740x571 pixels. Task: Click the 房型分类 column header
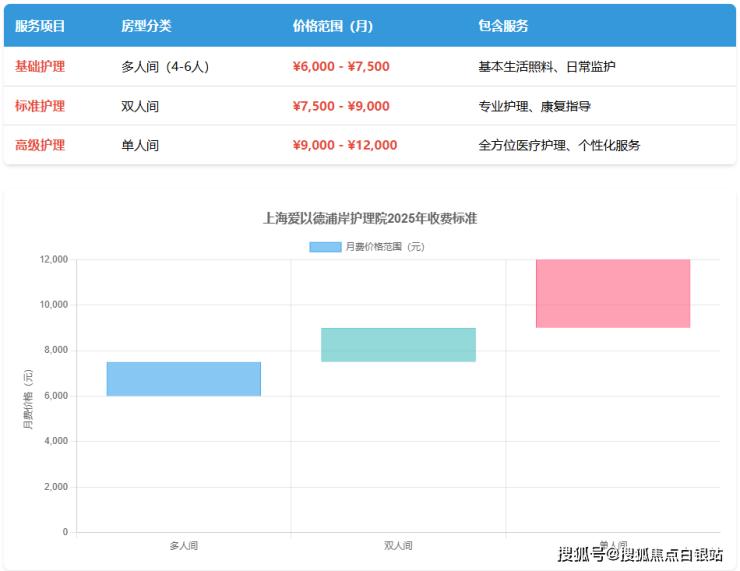(146, 26)
